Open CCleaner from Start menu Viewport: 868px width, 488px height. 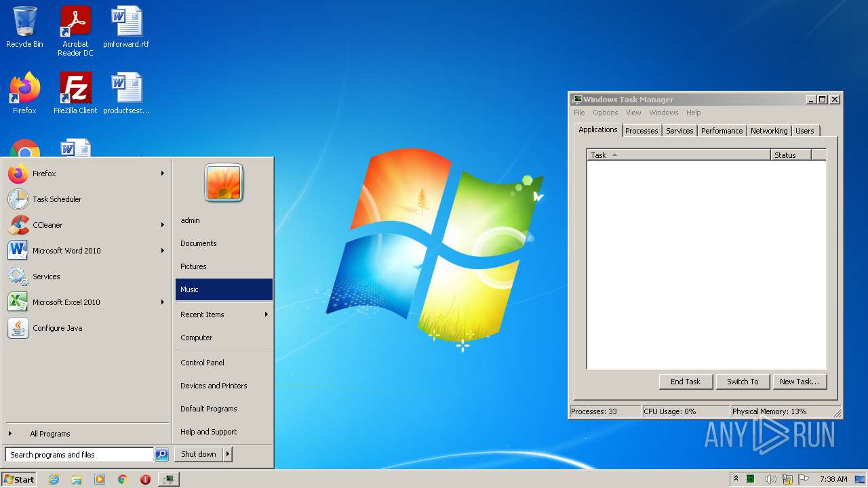86,225
